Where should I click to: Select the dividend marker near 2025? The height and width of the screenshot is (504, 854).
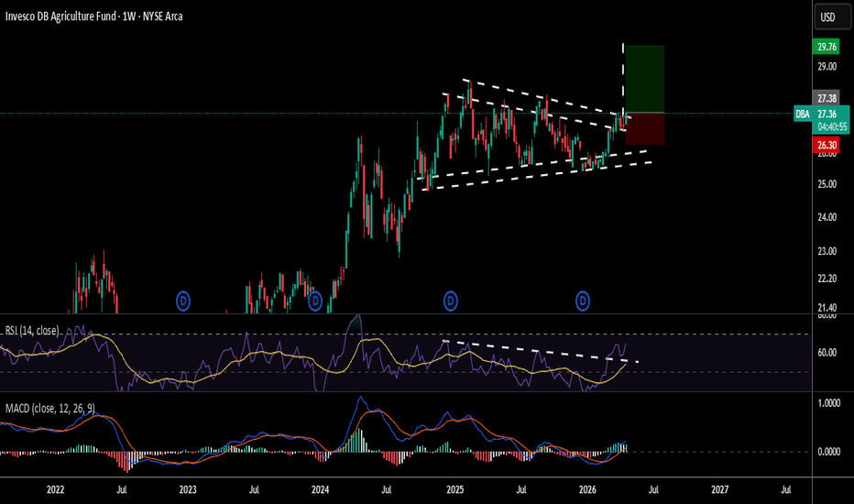(451, 300)
